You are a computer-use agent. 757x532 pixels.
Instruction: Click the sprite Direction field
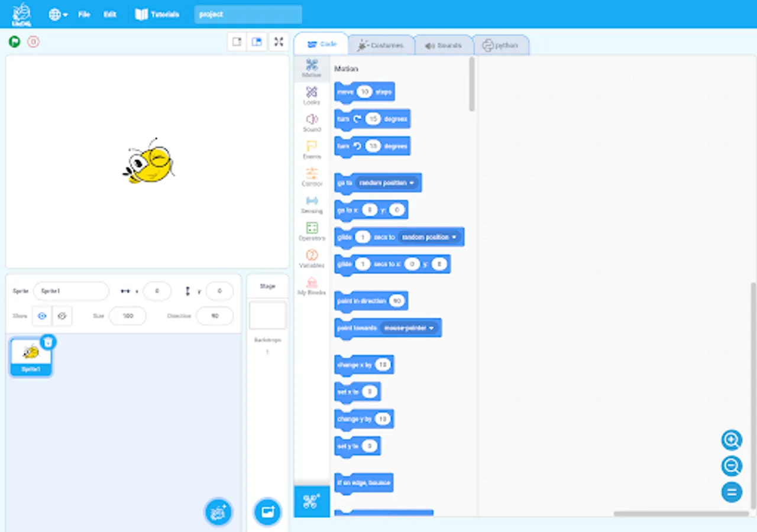click(x=215, y=316)
